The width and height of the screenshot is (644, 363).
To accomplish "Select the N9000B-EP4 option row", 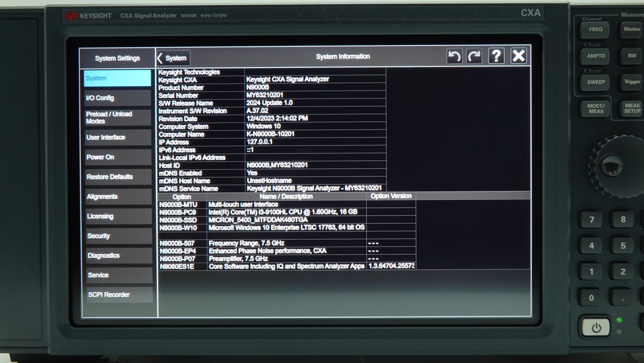I will 287,251.
